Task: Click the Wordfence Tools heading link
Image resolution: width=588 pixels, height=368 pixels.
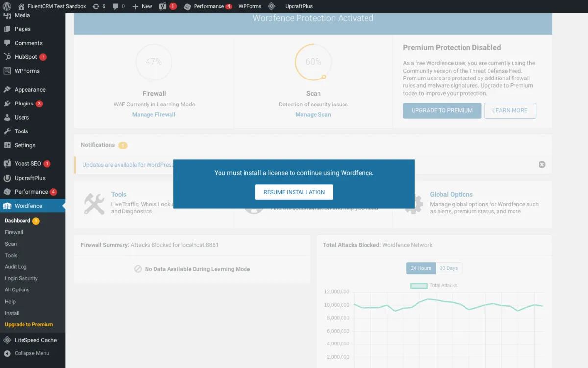Action: coord(119,194)
